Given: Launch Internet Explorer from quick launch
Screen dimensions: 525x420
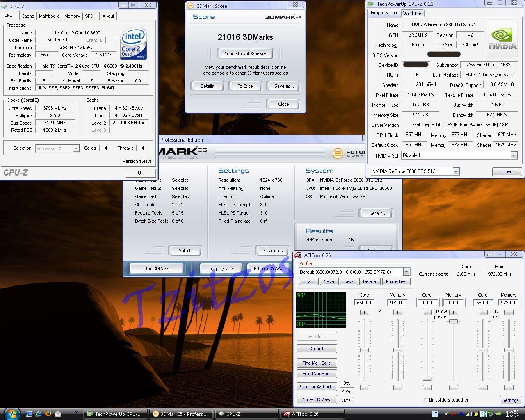Looking at the screenshot, I should click(39, 413).
